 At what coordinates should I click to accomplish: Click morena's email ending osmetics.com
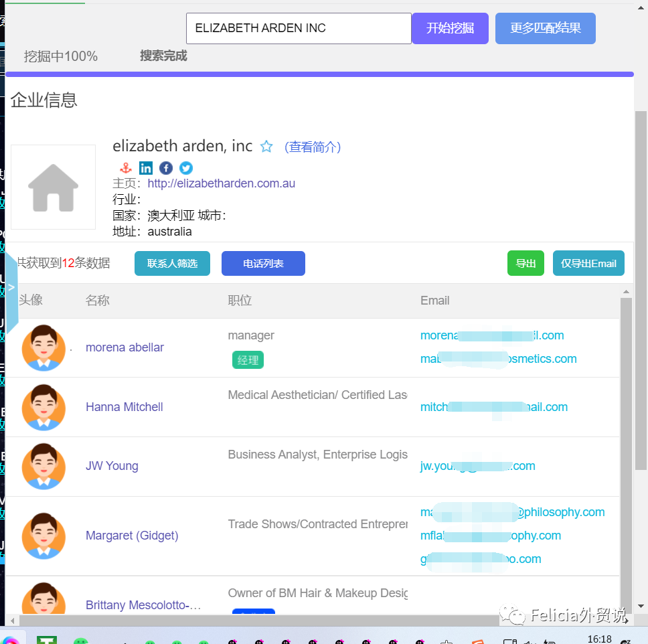click(499, 359)
